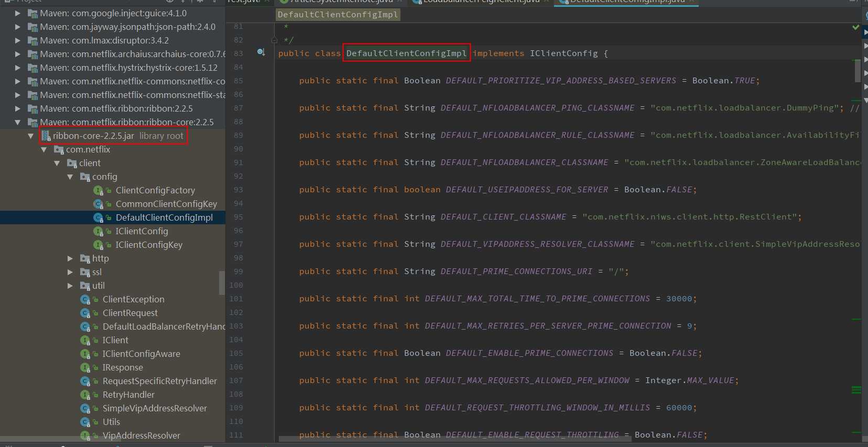Click the DefaultClientConfigImpl class name in code
This screenshot has width=868, height=447.
coord(406,53)
